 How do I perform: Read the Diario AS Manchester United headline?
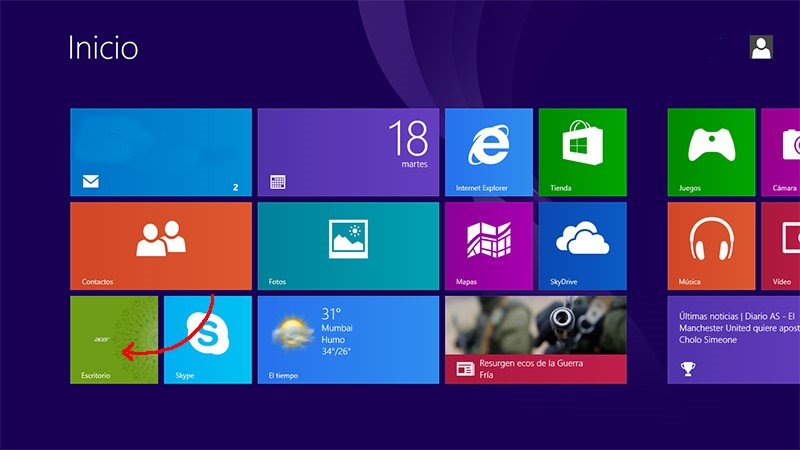[735, 326]
